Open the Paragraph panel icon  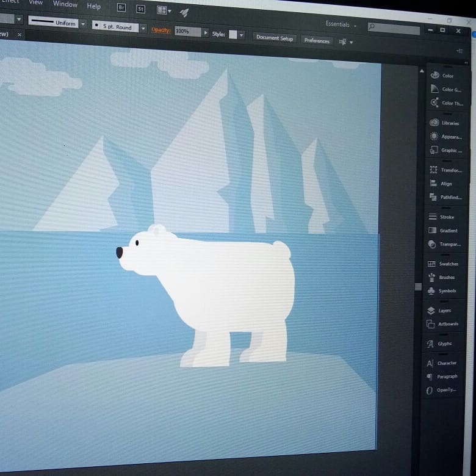pos(430,377)
